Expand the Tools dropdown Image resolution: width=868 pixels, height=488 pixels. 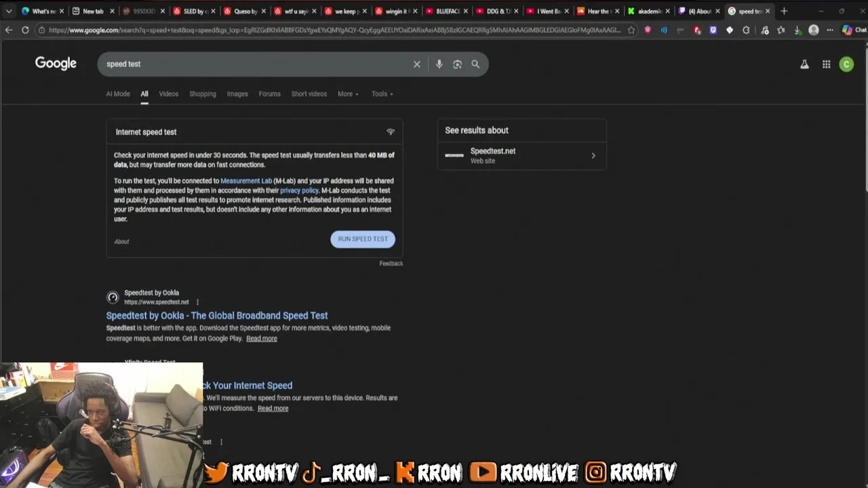[x=382, y=94]
